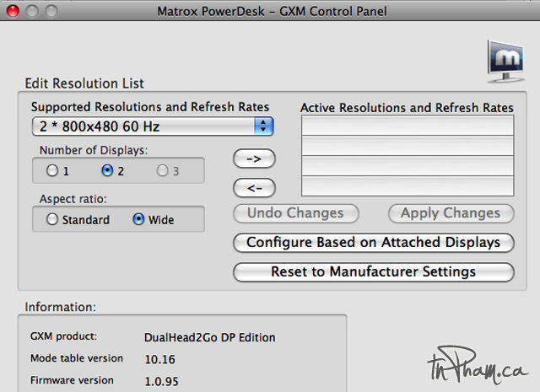Select 3 displays radio button
540x392 pixels.
click(162, 170)
